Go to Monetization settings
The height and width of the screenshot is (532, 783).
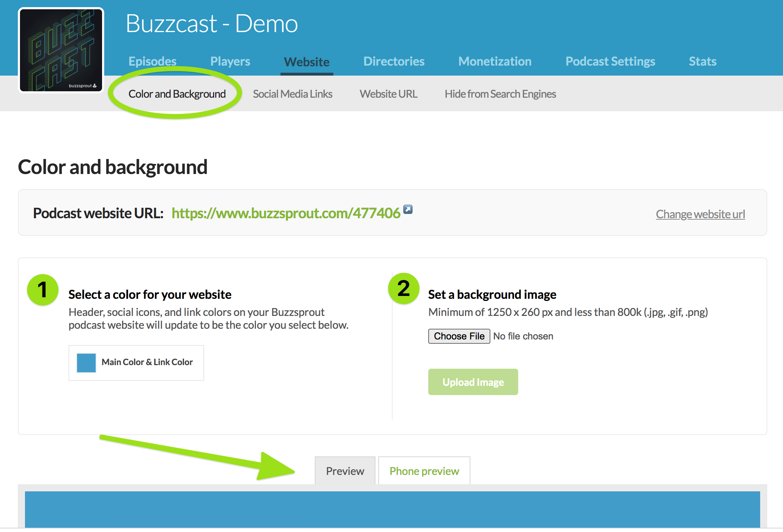tap(495, 61)
